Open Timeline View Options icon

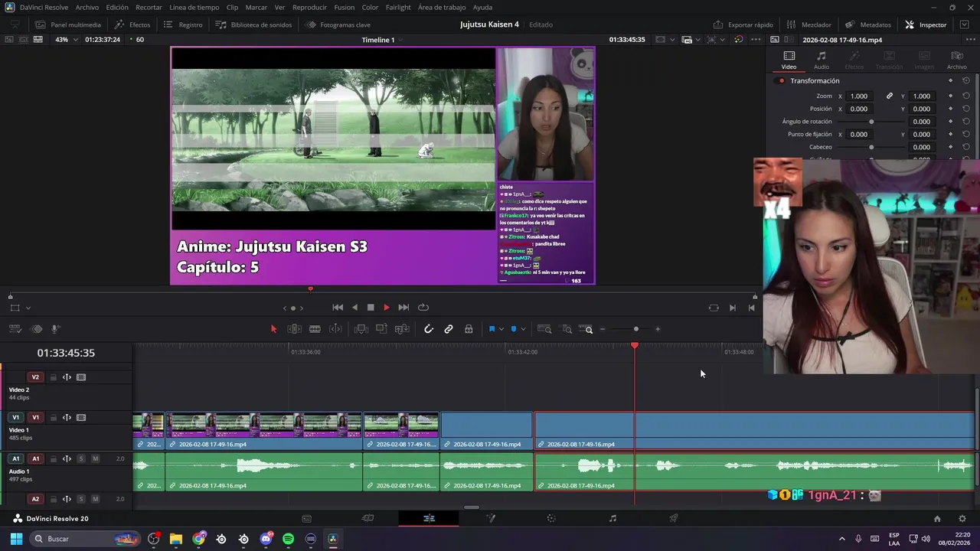[15, 329]
